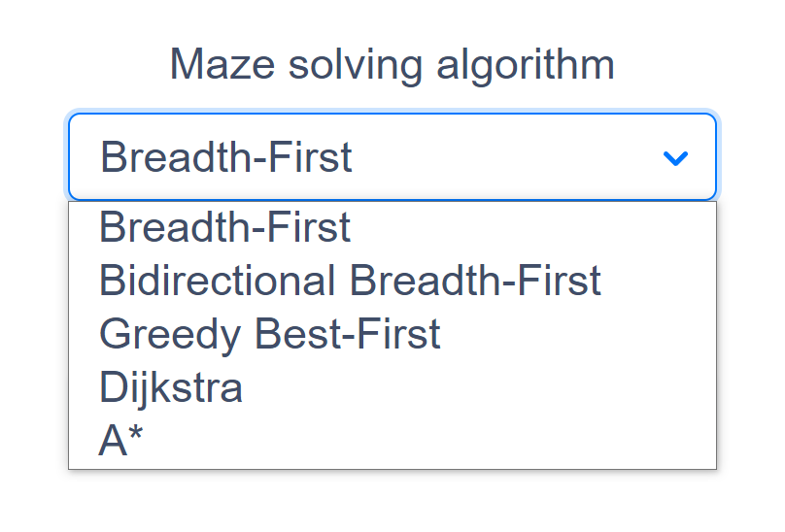This screenshot has height=532, width=785.
Task: Click the Maze solving algorithm label
Action: [392, 66]
